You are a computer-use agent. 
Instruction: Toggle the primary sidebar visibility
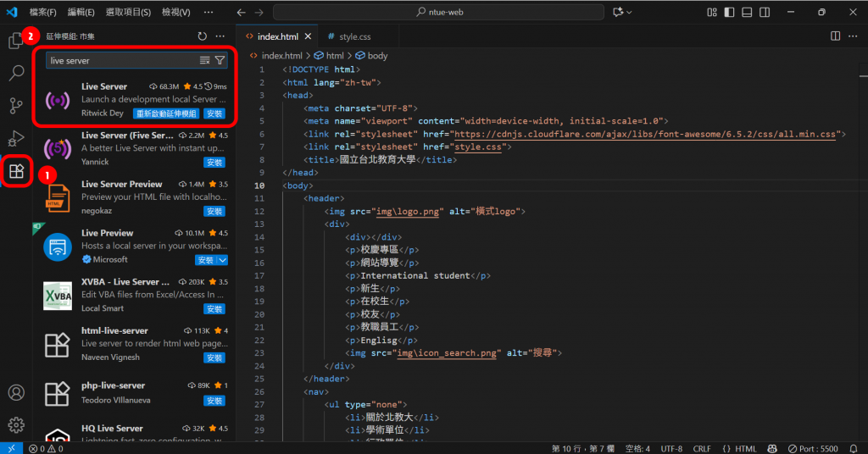click(730, 12)
